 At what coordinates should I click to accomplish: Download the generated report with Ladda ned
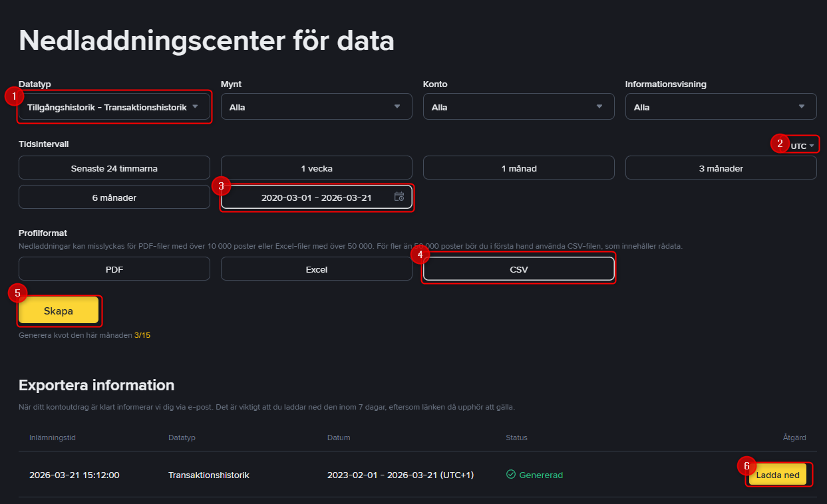[x=778, y=475]
